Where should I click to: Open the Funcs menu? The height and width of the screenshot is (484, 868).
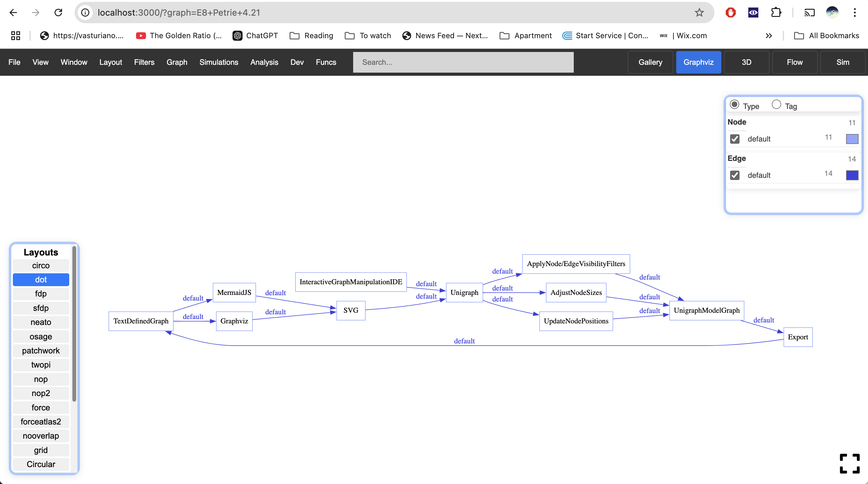pos(326,62)
